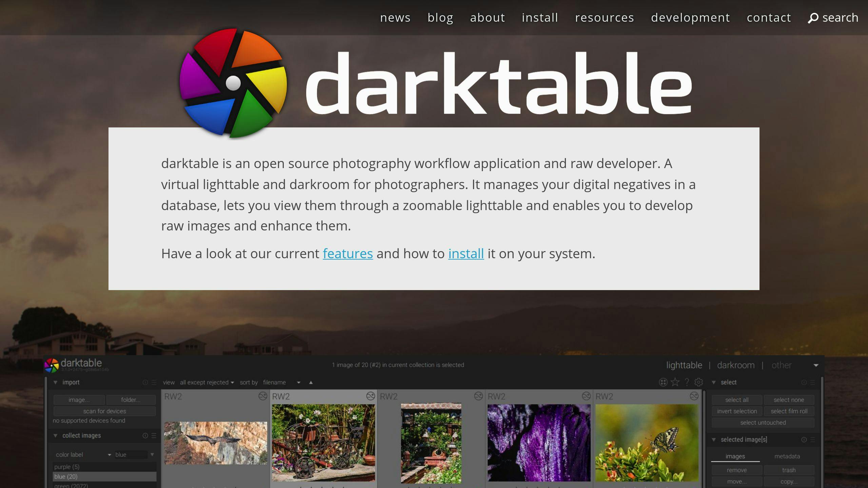The image size is (868, 488).
Task: Click the blue collection rule text field
Action: point(131,454)
